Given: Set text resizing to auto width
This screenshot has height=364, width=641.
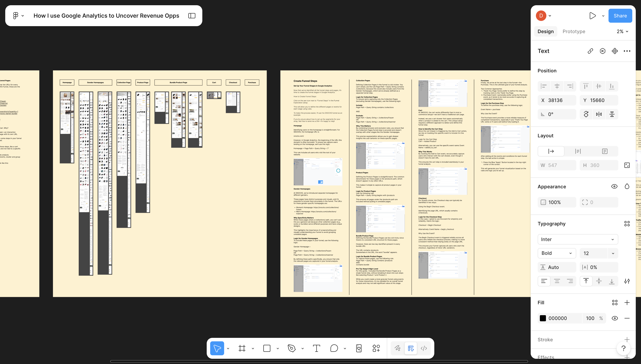Looking at the screenshot, I should click(551, 151).
